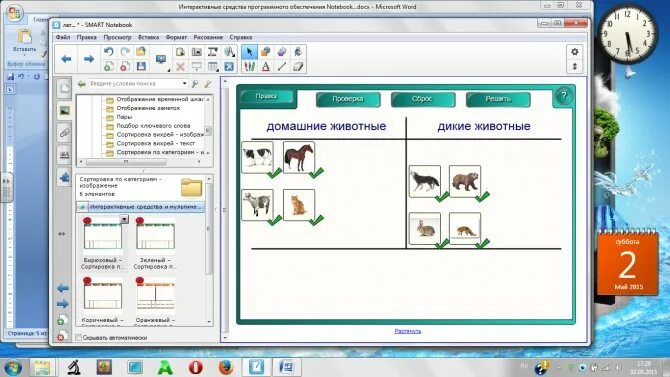Save file with floppy disk icon

141,66
